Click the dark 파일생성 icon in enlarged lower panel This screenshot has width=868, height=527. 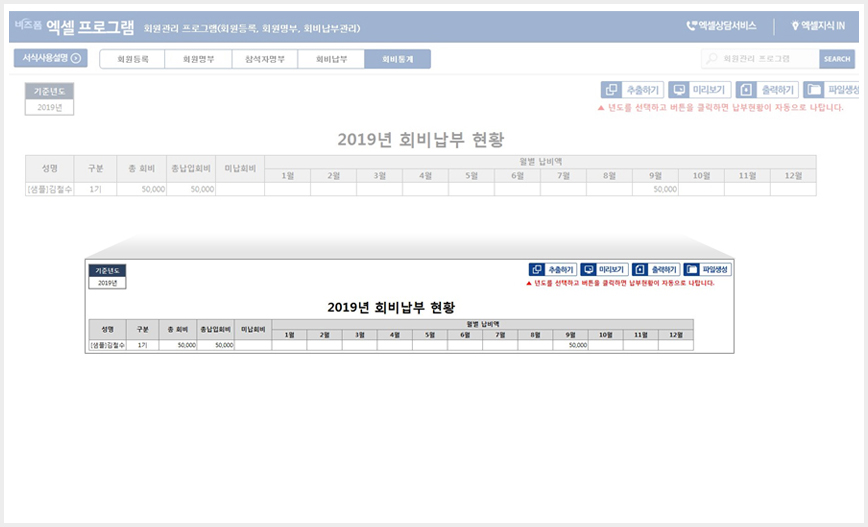pyautogui.click(x=691, y=270)
